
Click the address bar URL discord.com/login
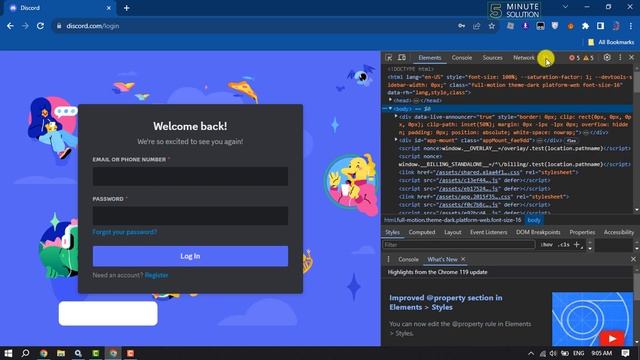point(93,26)
